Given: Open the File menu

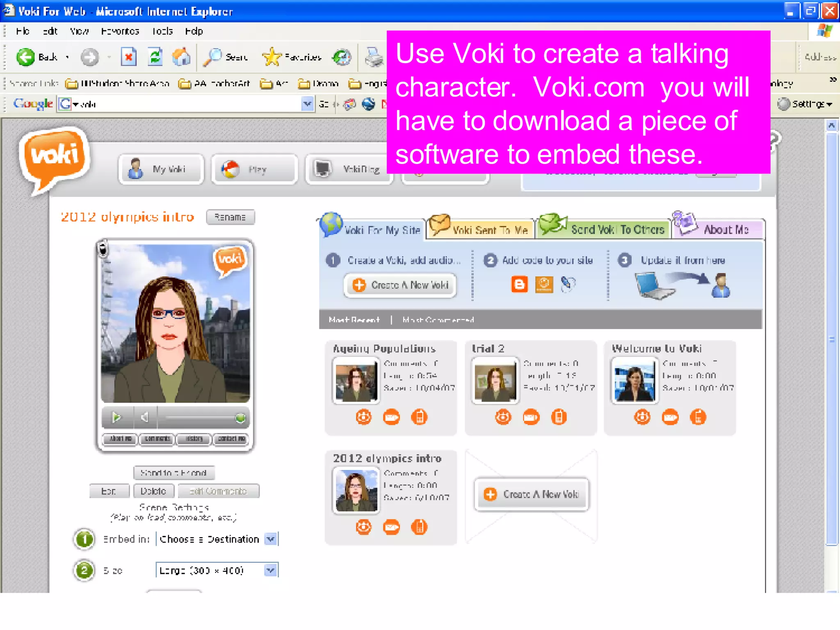Looking at the screenshot, I should pyautogui.click(x=23, y=31).
